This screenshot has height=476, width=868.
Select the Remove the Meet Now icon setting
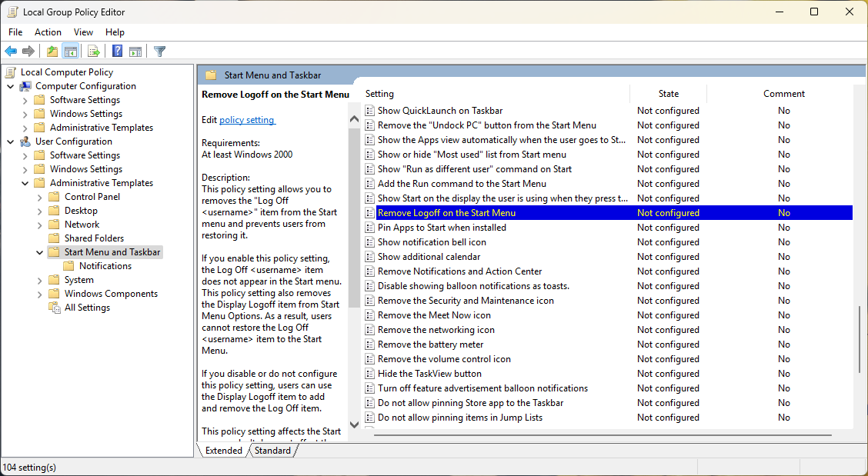[436, 315]
